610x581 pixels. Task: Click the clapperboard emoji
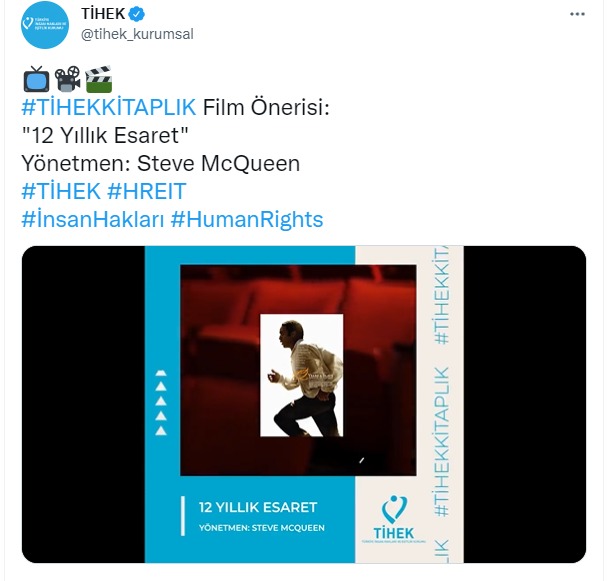98,79
